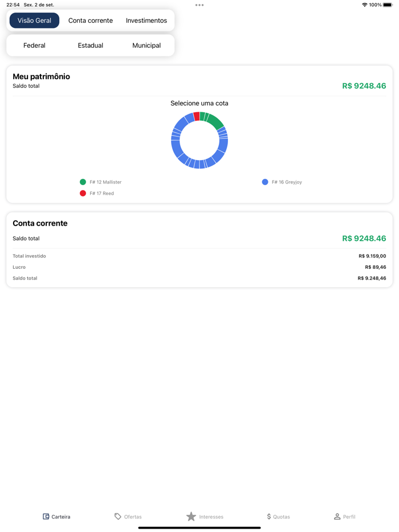
Task: Select the Federal filter
Action: point(34,46)
